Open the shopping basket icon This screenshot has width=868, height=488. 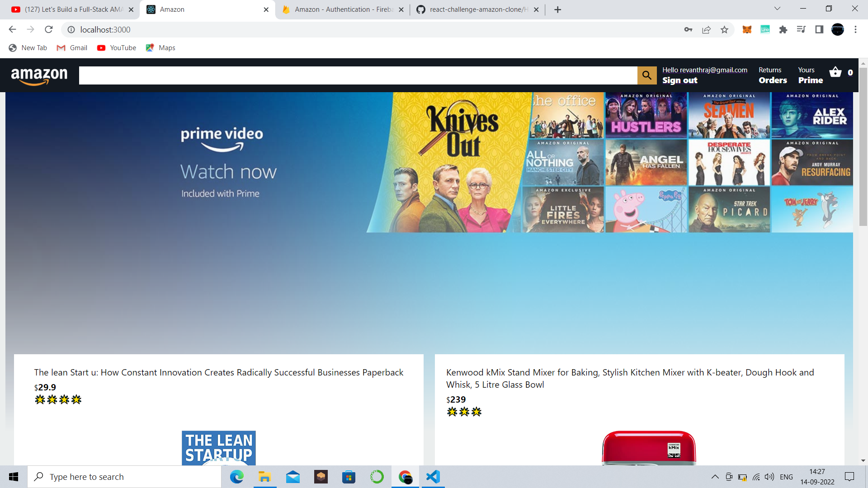click(835, 72)
